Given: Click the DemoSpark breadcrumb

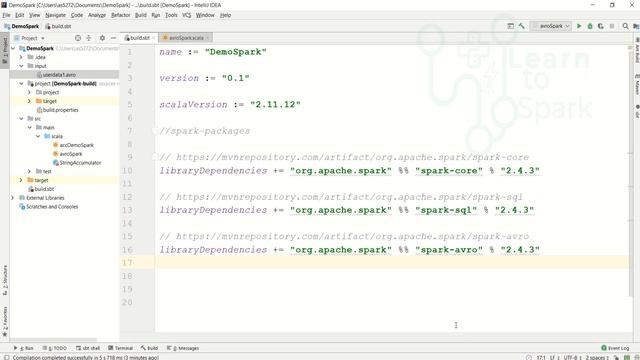Looking at the screenshot, I should click(22, 26).
